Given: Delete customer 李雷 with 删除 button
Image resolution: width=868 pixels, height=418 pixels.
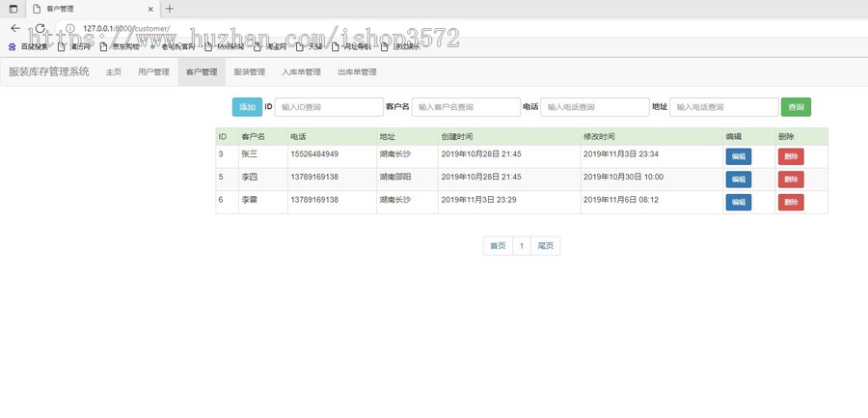Looking at the screenshot, I should click(791, 203).
